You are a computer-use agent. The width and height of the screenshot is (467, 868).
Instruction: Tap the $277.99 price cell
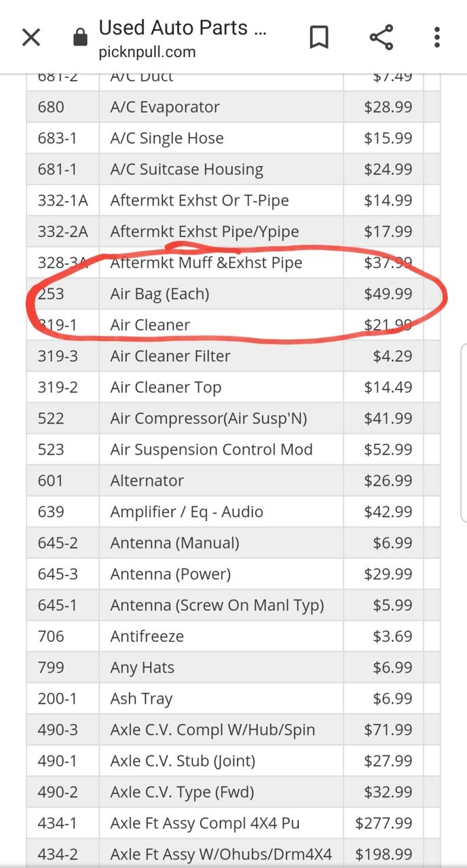[384, 823]
